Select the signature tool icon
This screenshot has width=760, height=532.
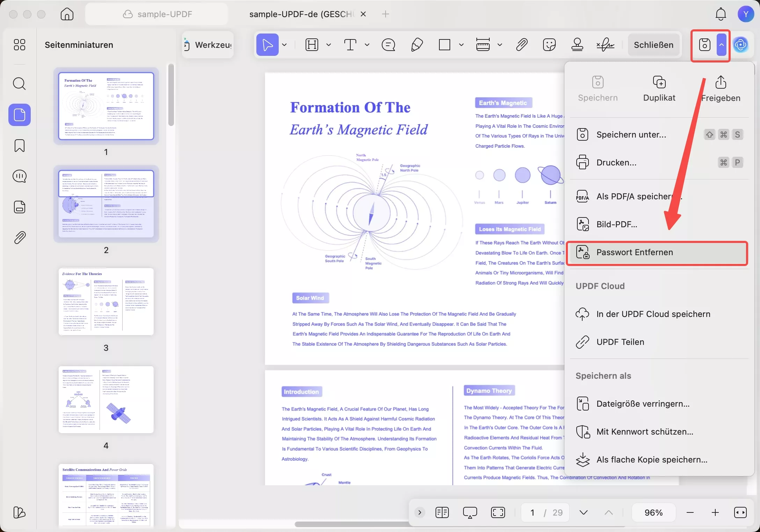(605, 45)
